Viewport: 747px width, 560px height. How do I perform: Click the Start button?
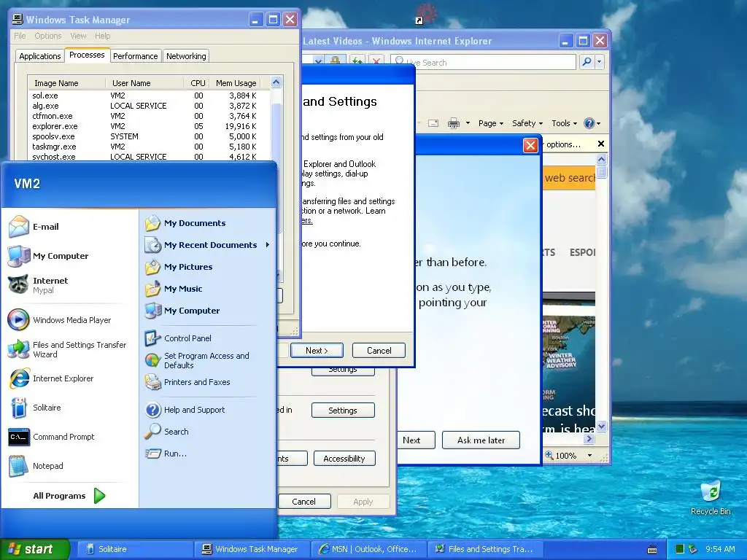click(34, 549)
